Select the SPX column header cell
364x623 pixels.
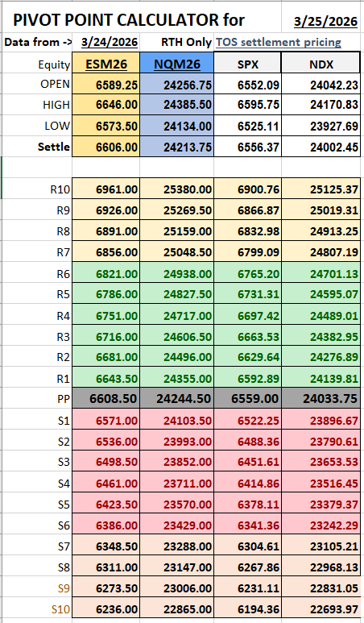(x=248, y=64)
